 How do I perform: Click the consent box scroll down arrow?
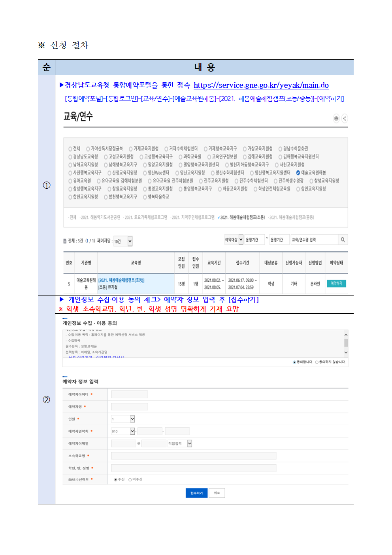[346, 352]
